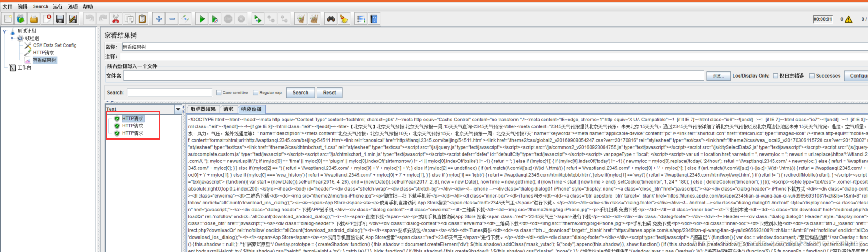
Task: Click the Copy icon in toolbar
Action: click(x=129, y=19)
